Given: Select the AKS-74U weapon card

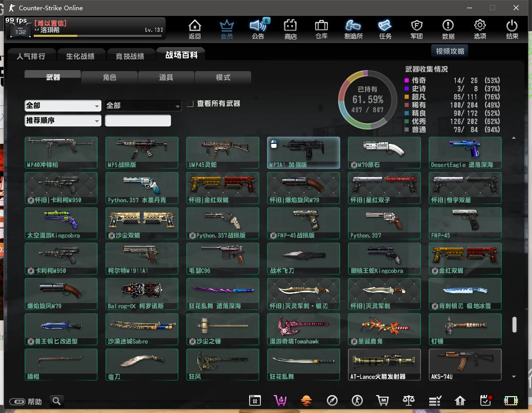Looking at the screenshot, I should [465, 364].
